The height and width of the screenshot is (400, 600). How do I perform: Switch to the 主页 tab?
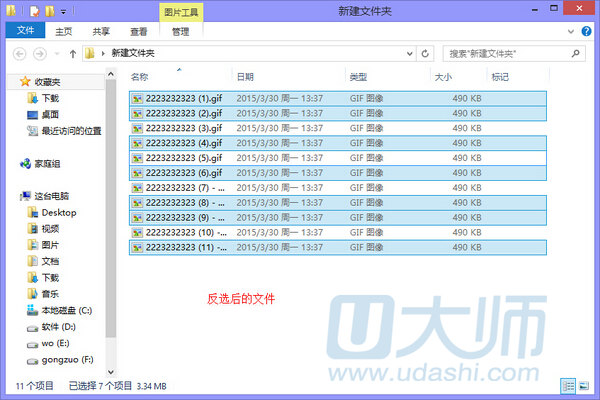point(64,31)
